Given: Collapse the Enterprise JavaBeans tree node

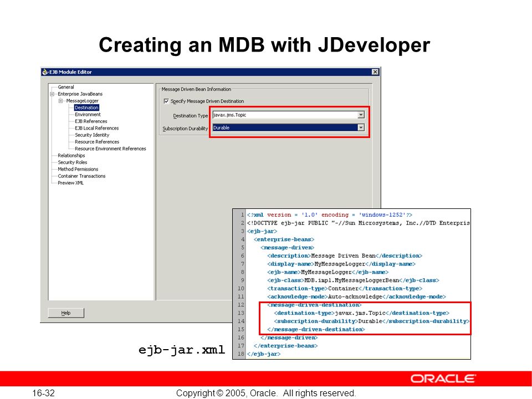Looking at the screenshot, I should click(x=52, y=94).
